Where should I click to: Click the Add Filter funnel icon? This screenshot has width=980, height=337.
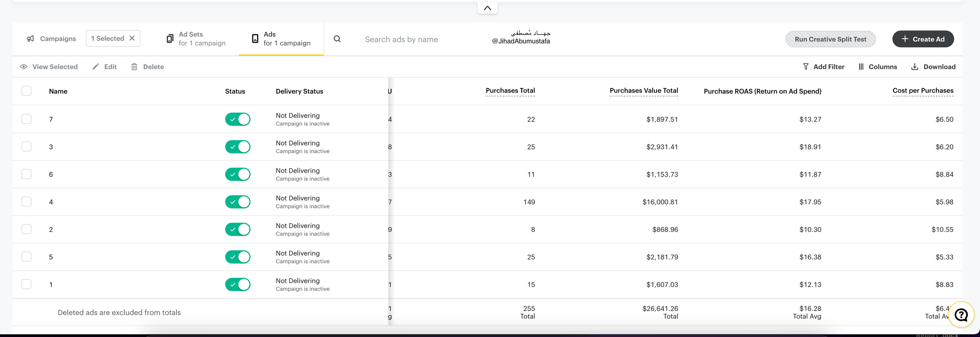click(806, 67)
